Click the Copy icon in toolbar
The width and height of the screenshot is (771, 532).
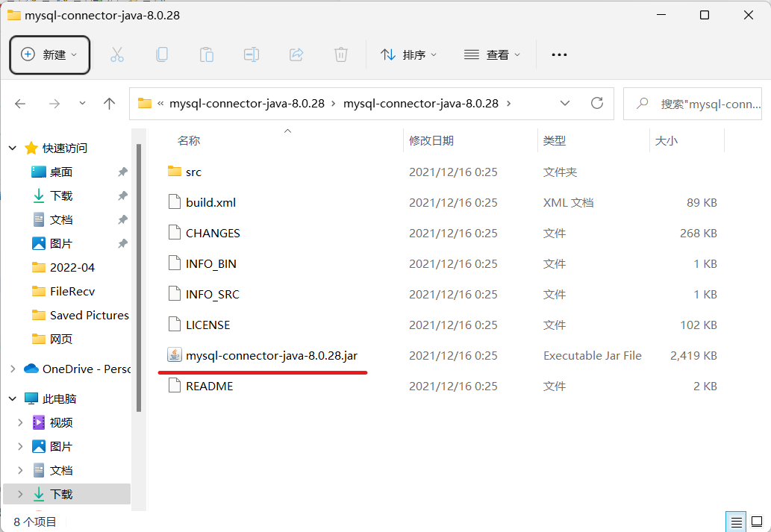coord(162,54)
